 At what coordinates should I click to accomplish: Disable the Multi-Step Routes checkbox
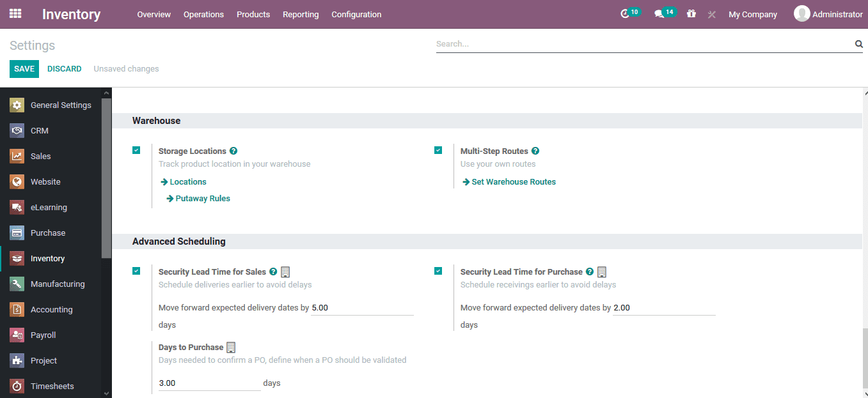[438, 149]
